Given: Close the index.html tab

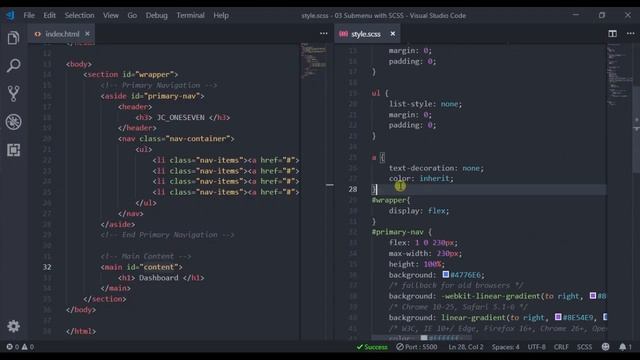Looking at the screenshot, I should pos(87,33).
